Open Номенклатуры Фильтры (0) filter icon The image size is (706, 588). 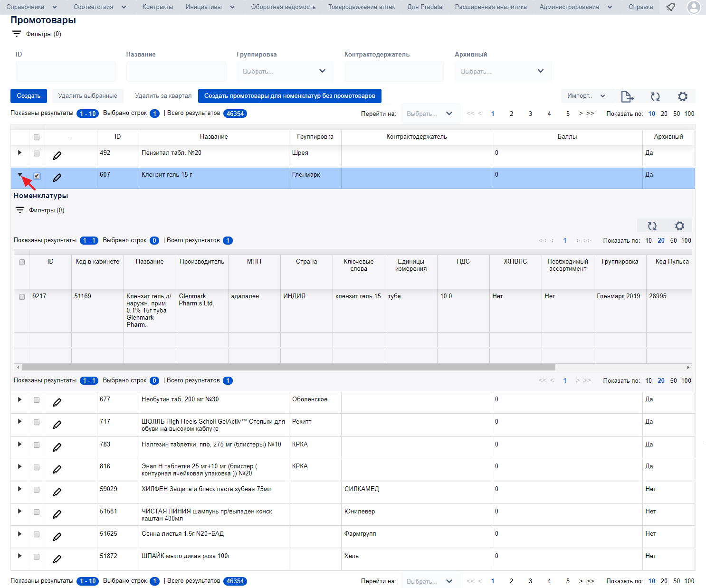(x=19, y=210)
